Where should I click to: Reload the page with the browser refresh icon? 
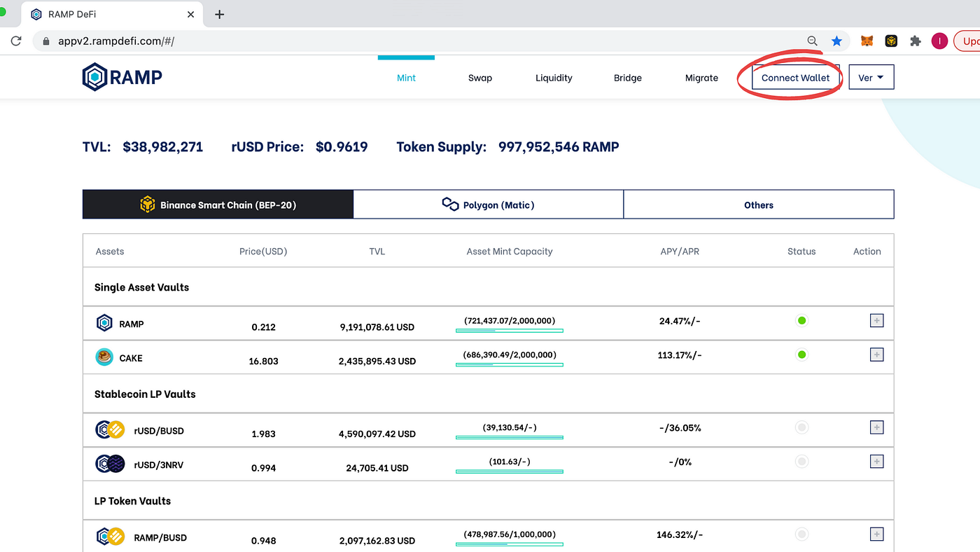click(x=16, y=41)
